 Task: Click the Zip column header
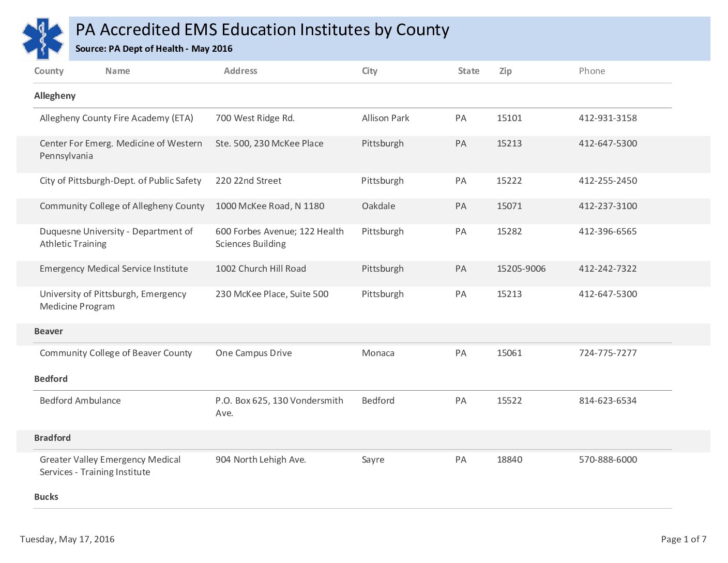point(505,71)
